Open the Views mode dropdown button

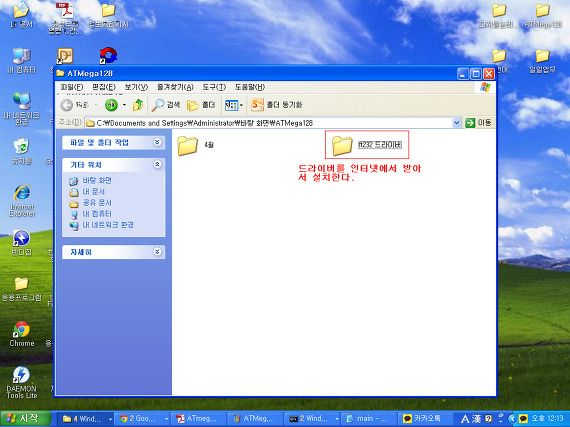tap(234, 105)
